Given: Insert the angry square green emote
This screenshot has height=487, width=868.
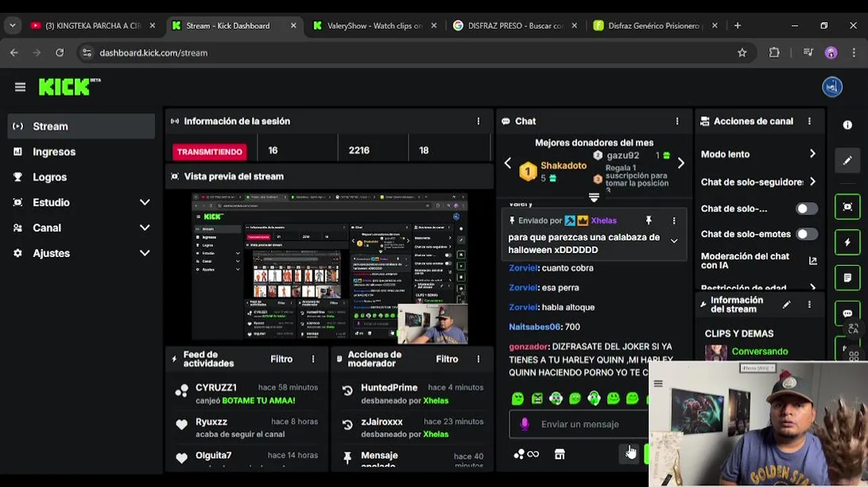Looking at the screenshot, I should pyautogui.click(x=537, y=399).
